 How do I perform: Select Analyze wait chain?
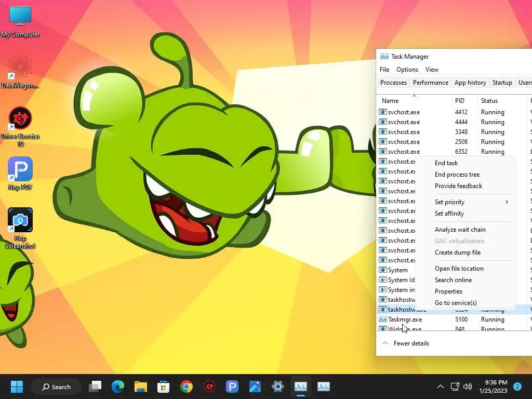pyautogui.click(x=465, y=230)
